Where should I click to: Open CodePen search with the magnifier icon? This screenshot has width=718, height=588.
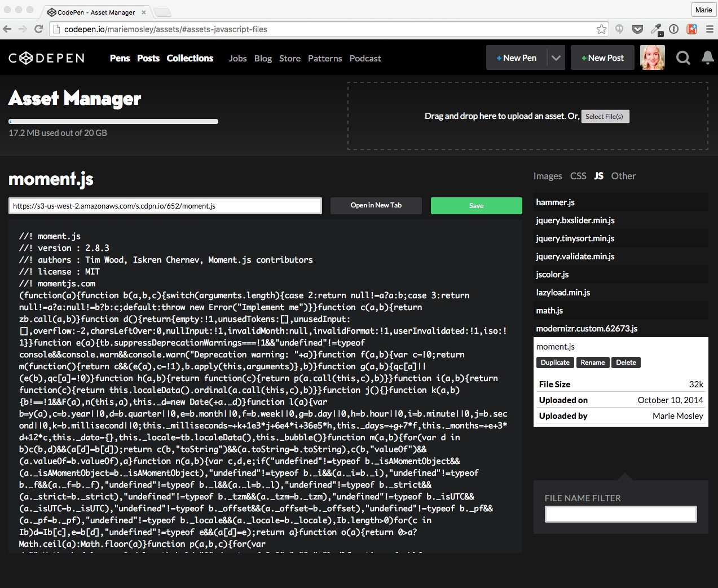point(682,57)
